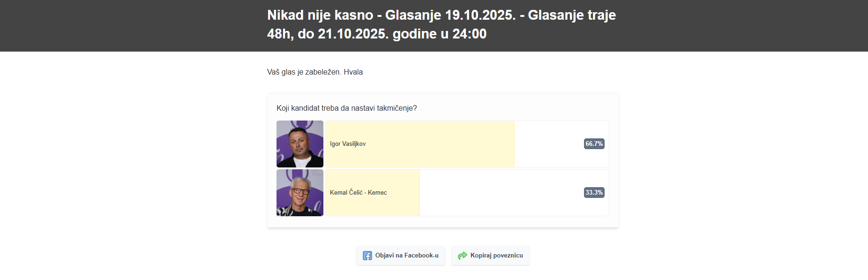Click the eyeglasses in the Kemal Čelić photo
The width and height of the screenshot is (868, 280).
[x=299, y=191]
